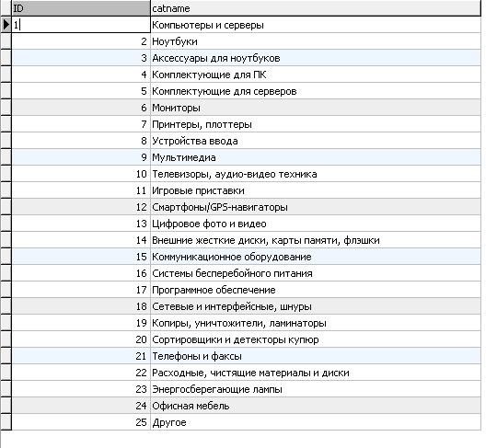Click ID cell with value 21
The width and height of the screenshot is (497, 448).
tap(81, 356)
